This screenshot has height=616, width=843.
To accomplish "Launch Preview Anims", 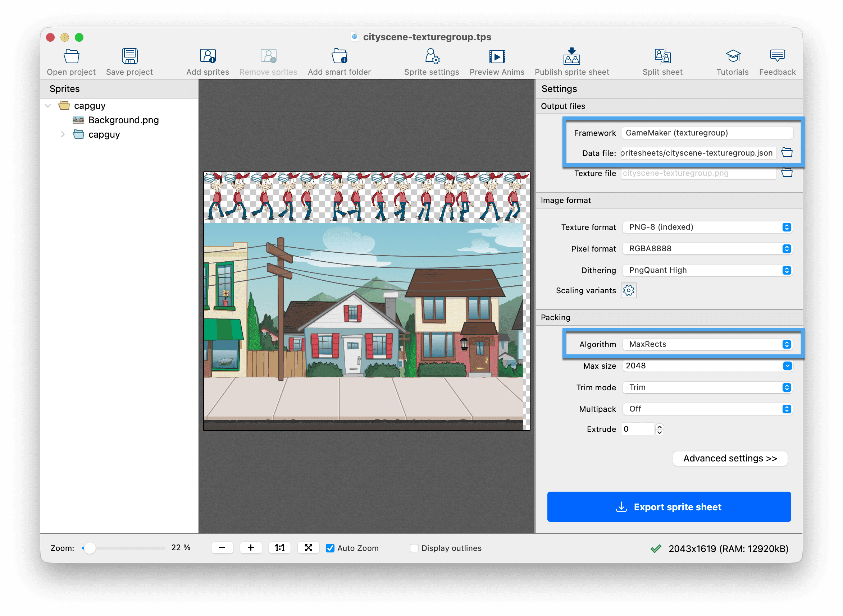I will 497,56.
